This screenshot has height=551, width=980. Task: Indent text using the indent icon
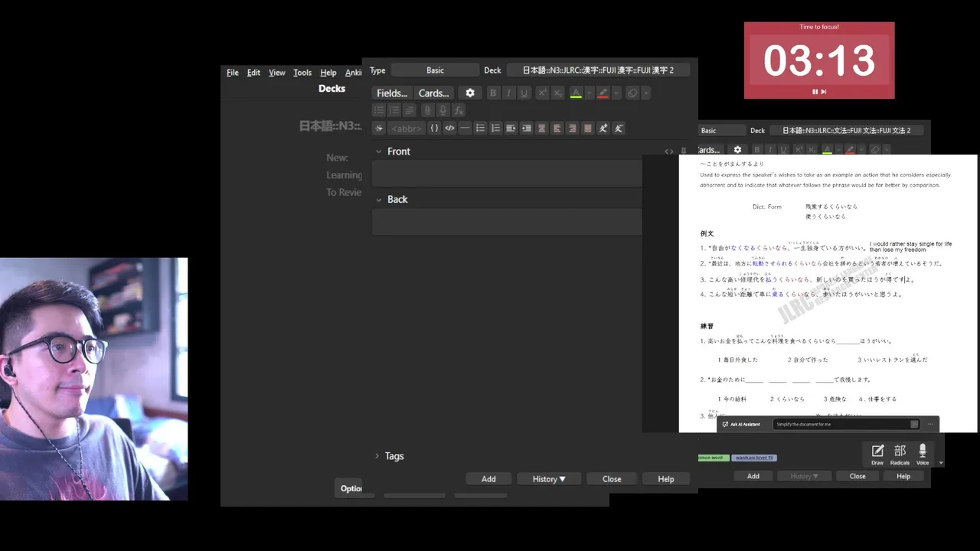[511, 128]
